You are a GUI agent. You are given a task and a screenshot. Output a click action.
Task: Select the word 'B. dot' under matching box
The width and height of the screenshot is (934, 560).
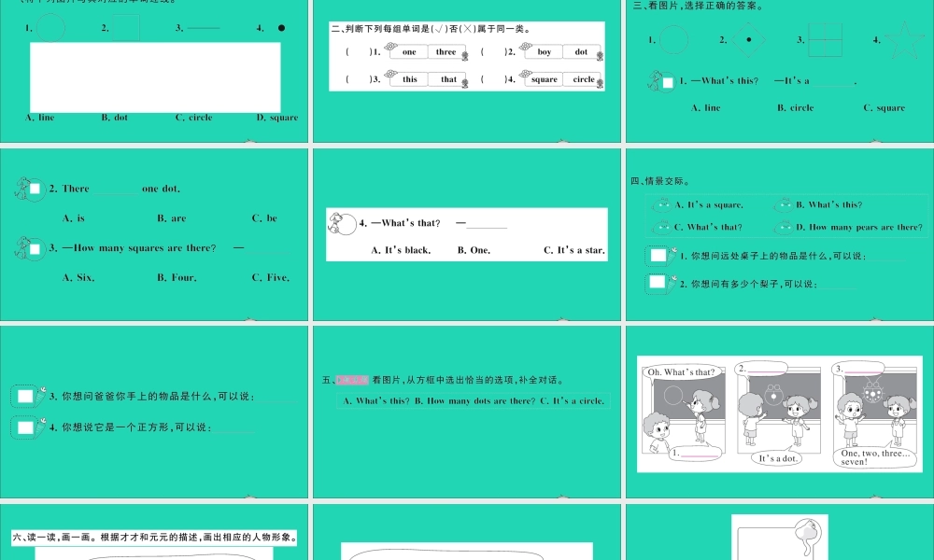(x=114, y=118)
